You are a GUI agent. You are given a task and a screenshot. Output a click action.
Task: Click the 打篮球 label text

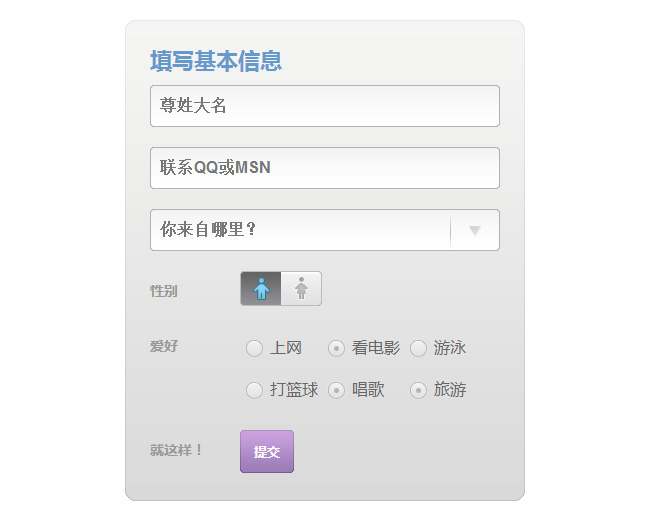point(294,390)
